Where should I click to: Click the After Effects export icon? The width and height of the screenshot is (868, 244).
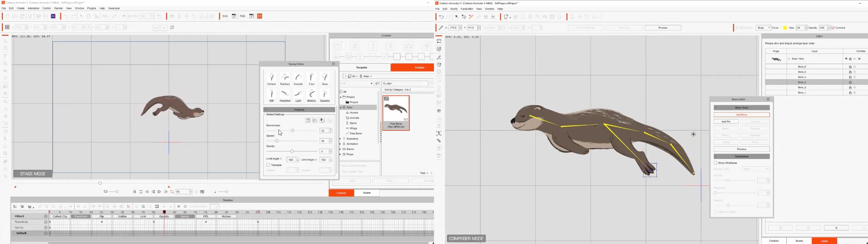(53, 16)
